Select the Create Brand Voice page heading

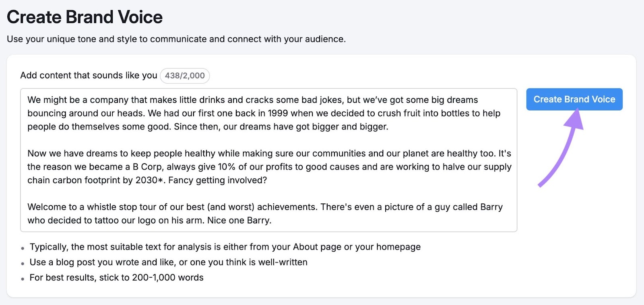pyautogui.click(x=85, y=16)
